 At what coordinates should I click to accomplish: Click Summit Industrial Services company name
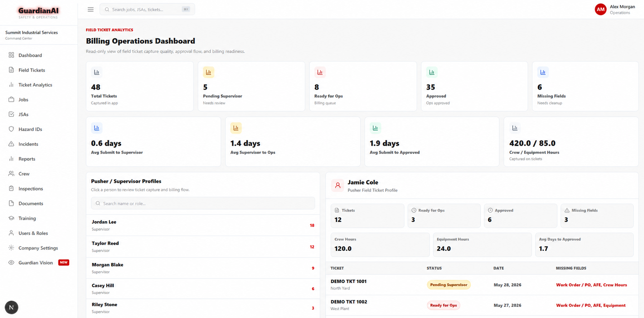coord(31,32)
